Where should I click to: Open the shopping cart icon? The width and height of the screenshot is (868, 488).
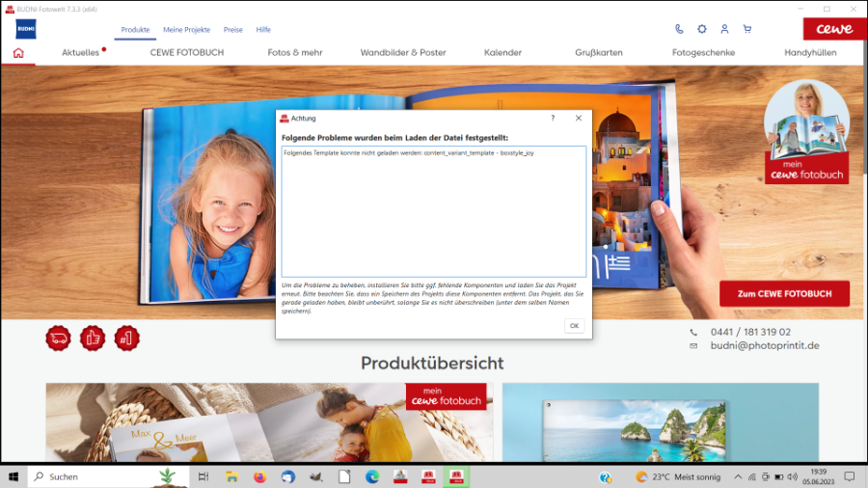click(747, 29)
